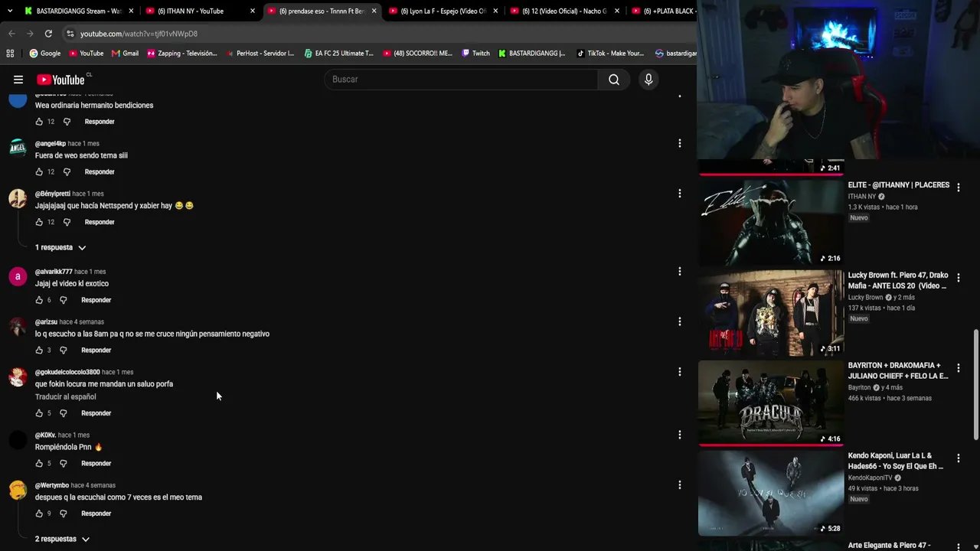
Task: Switch to the ITHAN NY - YouTube tab
Action: (200, 11)
